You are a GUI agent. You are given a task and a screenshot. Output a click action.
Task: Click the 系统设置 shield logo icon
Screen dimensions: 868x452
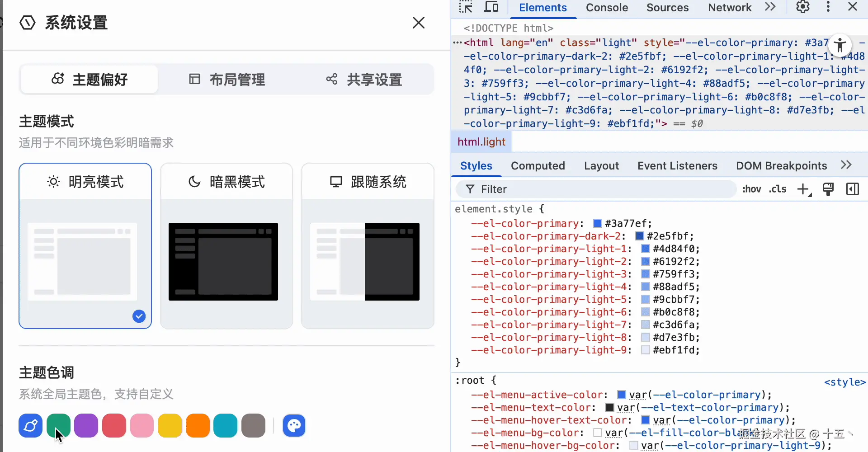click(x=27, y=23)
